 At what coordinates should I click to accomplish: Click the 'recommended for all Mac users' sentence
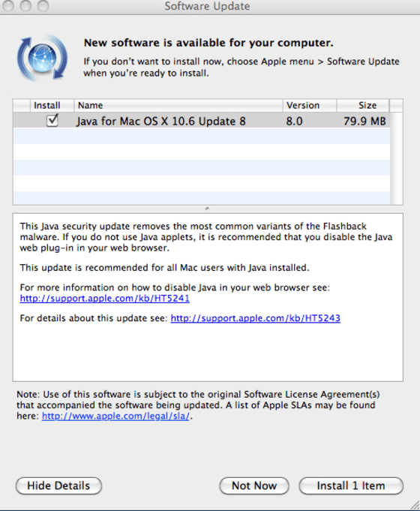164,268
